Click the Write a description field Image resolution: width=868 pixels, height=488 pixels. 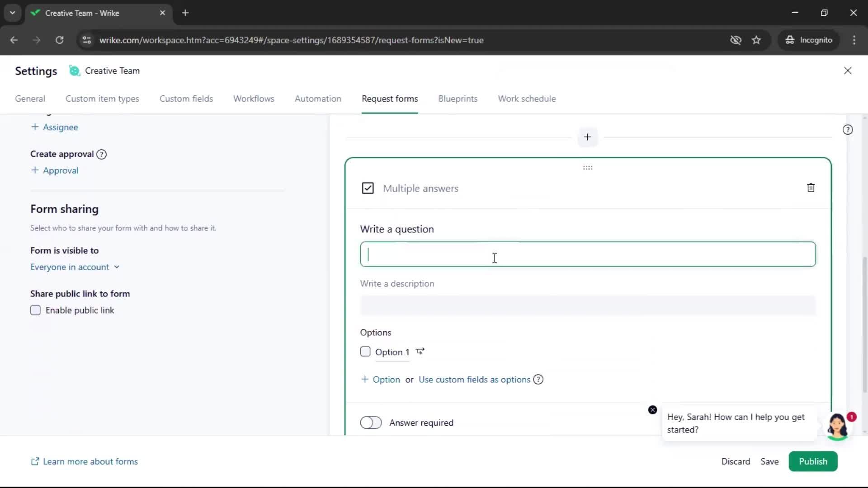[588, 305]
